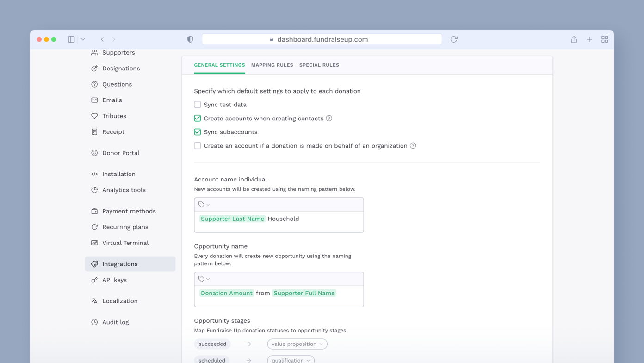The image size is (644, 363).
Task: Open the Supporters section in the sidebar
Action: [x=119, y=52]
